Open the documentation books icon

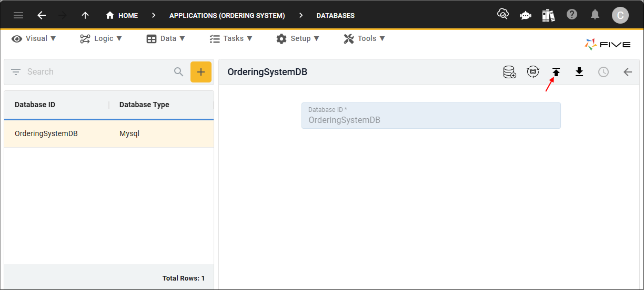(x=548, y=15)
